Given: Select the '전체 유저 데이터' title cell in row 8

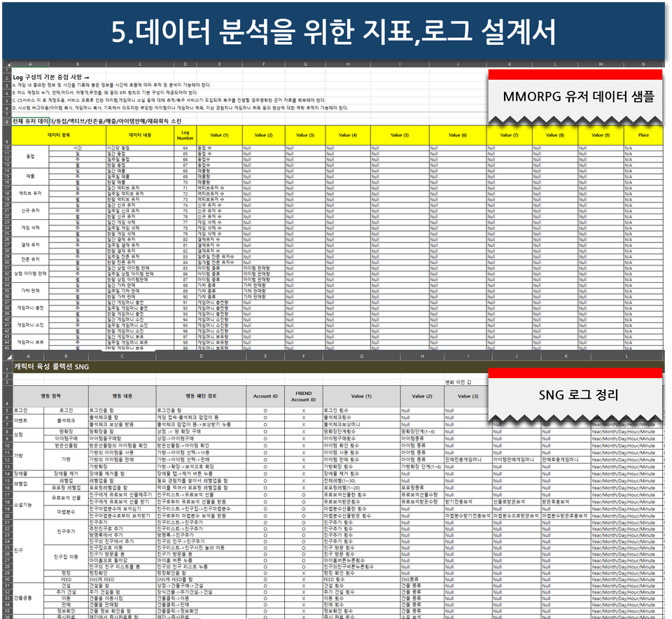Looking at the screenshot, I should click(30, 121).
